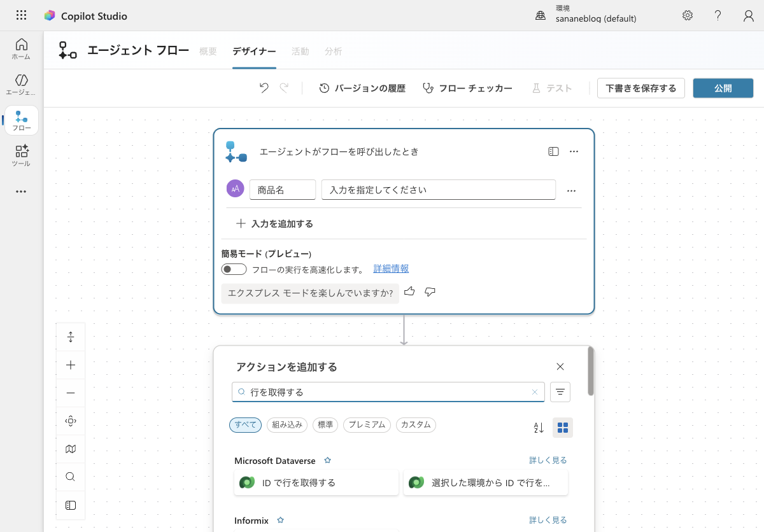
Task: Open the 詳細情報 link
Action: (391, 269)
